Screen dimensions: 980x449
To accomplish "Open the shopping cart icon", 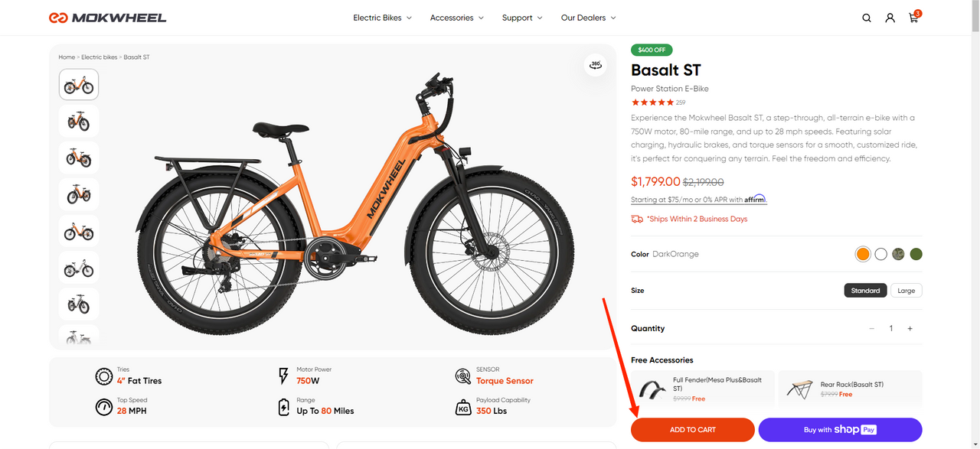I will pos(913,18).
